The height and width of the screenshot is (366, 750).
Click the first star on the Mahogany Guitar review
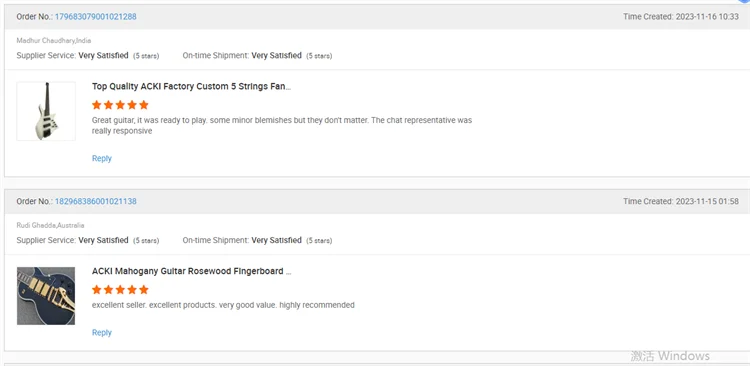click(97, 289)
